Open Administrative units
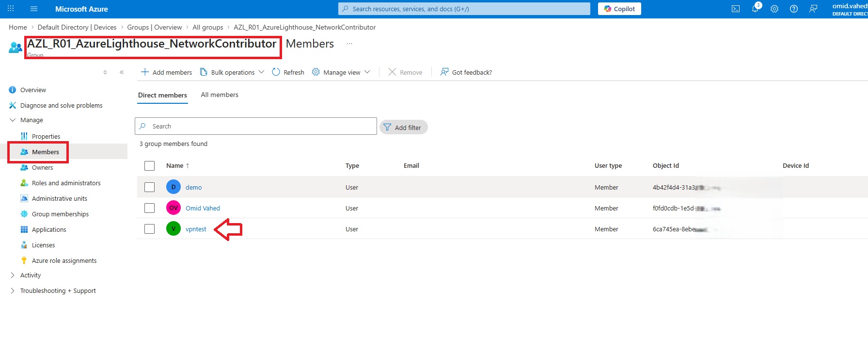The height and width of the screenshot is (354, 868). [59, 198]
